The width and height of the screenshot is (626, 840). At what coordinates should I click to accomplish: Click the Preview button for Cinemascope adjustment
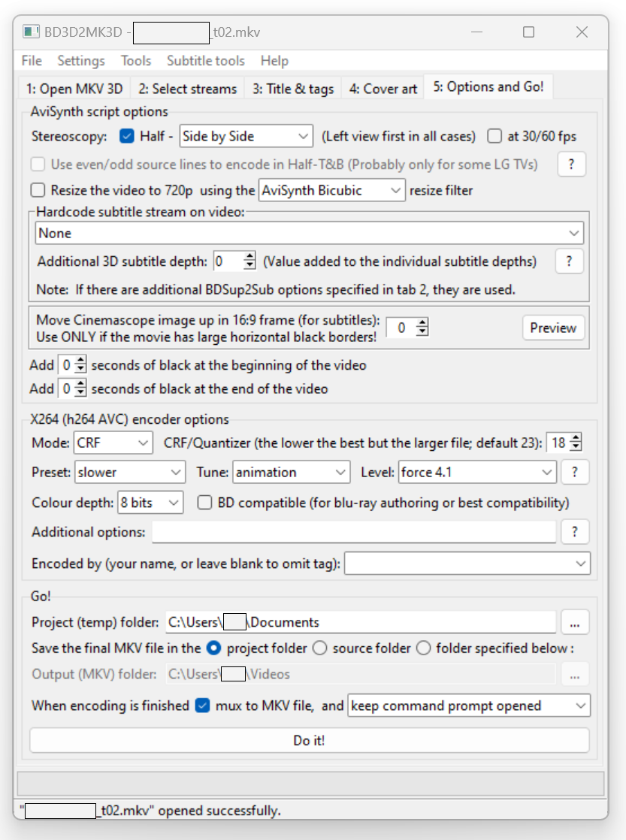click(x=553, y=328)
